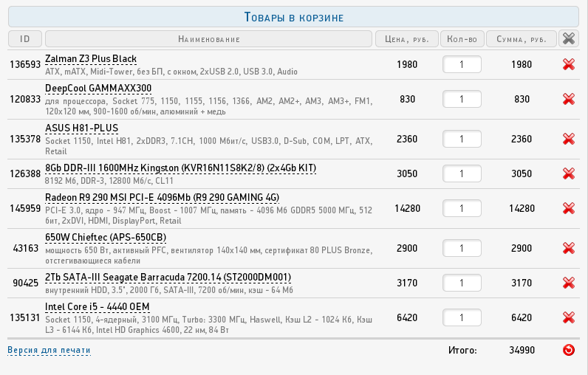The image size is (588, 375).
Task: Select product ID 120833
Action: (25, 99)
